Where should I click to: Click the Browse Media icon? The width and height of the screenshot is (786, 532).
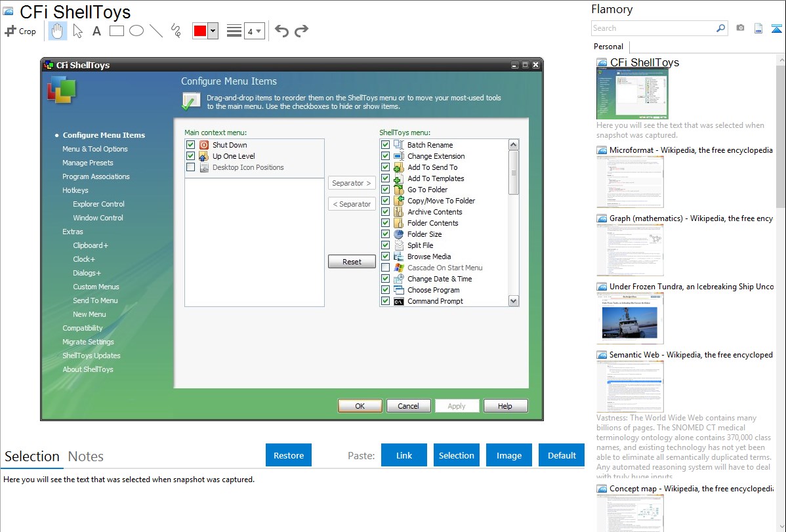399,256
